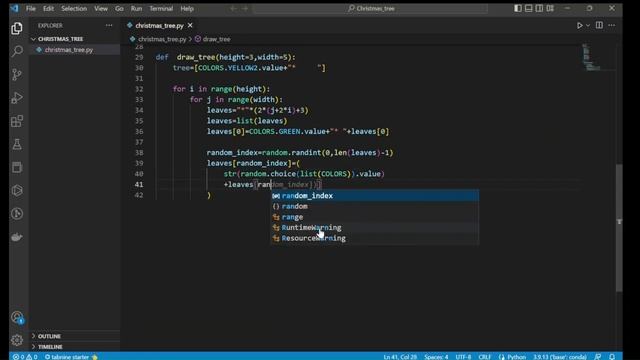640x360 pixels.
Task: Open the Docker whale view
Action: (x=17, y=237)
